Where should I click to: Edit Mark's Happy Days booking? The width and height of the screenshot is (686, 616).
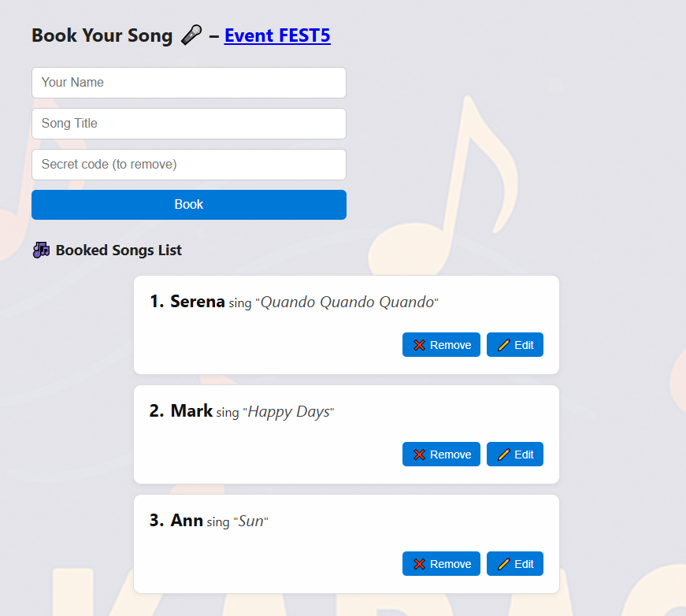515,455
